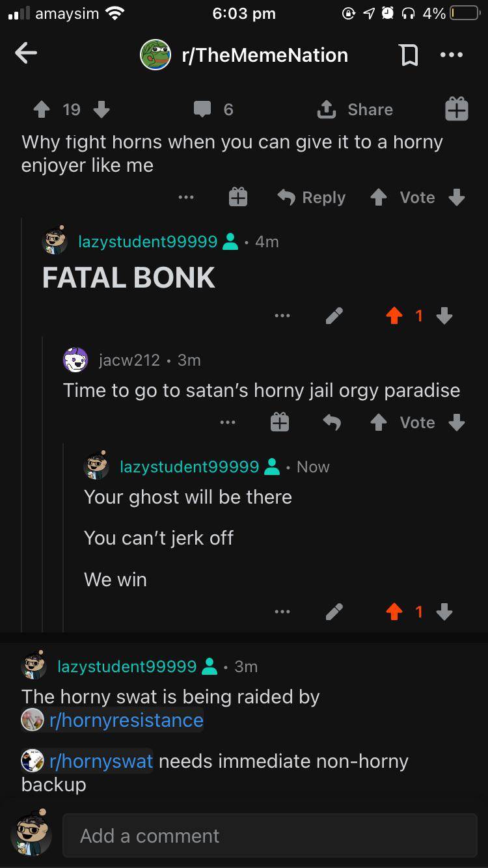Remove upvote on FATAL BONK comment
This screenshot has width=488, height=868.
click(394, 316)
